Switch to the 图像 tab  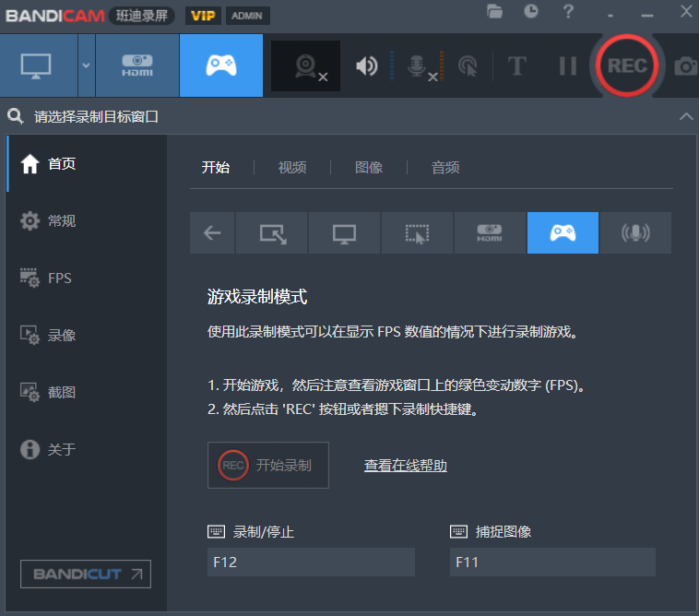pos(369,168)
